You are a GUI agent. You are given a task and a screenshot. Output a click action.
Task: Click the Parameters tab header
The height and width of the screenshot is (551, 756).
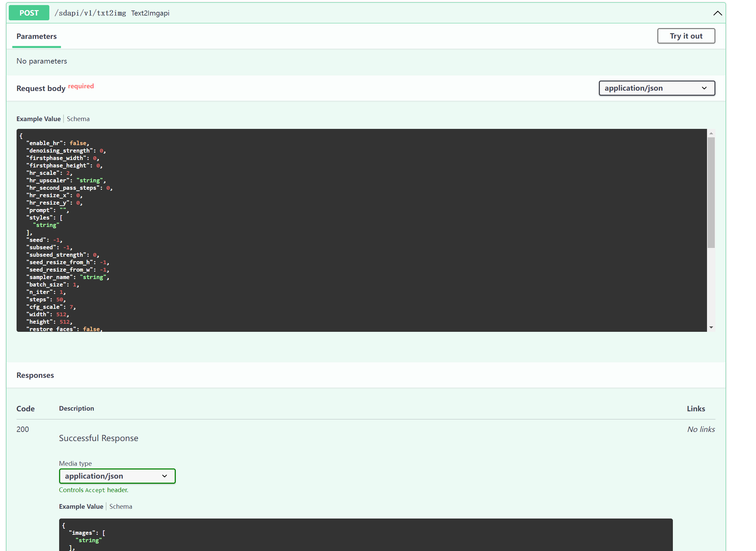pyautogui.click(x=36, y=36)
